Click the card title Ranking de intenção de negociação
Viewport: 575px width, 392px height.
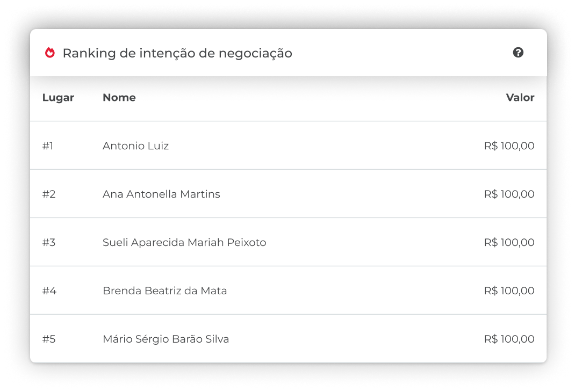177,54
